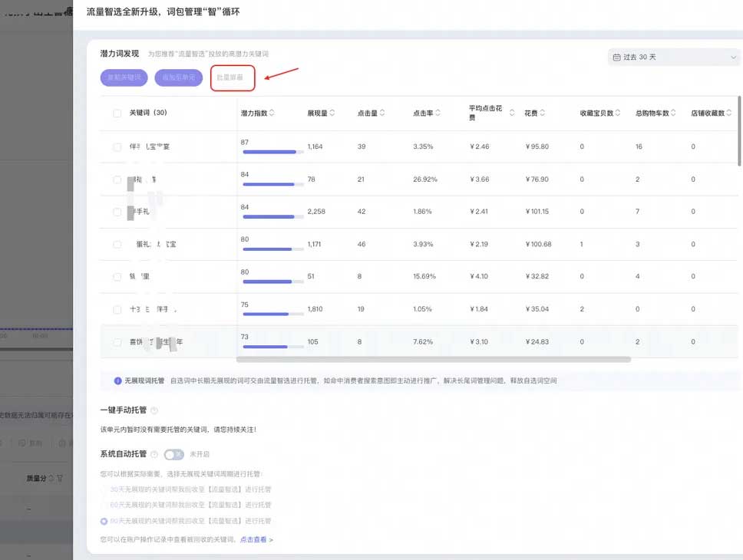Toggle 系统自动托管 switch on

(x=174, y=454)
